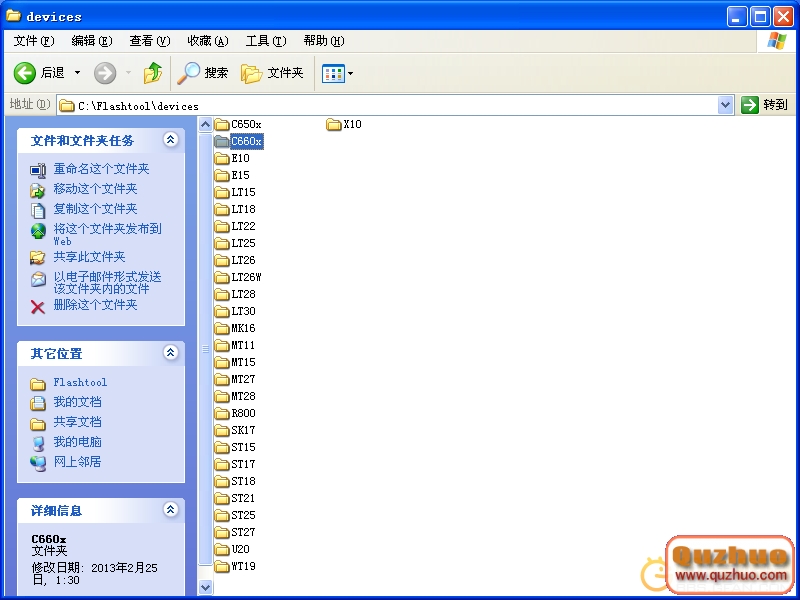The height and width of the screenshot is (600, 800).
Task: Click the 我的文档 link in Other Places
Action: coord(78,402)
